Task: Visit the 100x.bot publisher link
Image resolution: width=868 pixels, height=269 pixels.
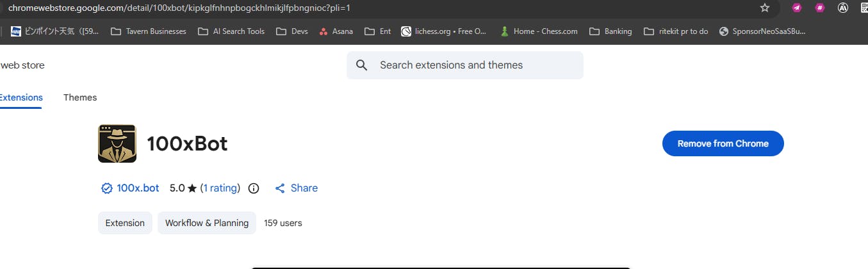Action: pyautogui.click(x=138, y=188)
